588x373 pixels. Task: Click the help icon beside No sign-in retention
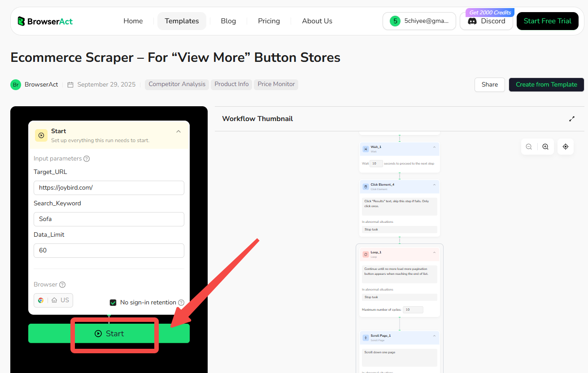click(181, 303)
